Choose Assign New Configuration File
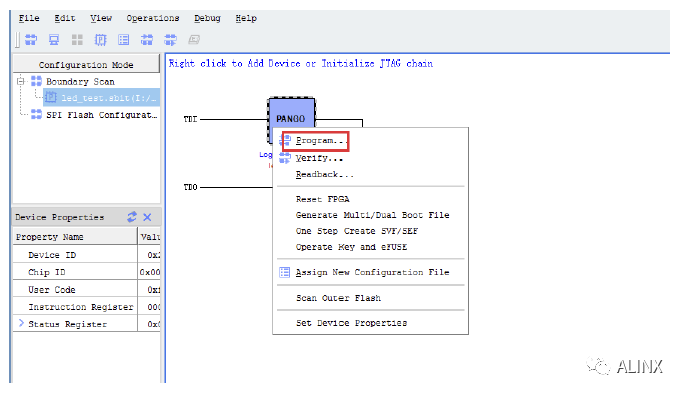The height and width of the screenshot is (394, 684). click(x=370, y=272)
